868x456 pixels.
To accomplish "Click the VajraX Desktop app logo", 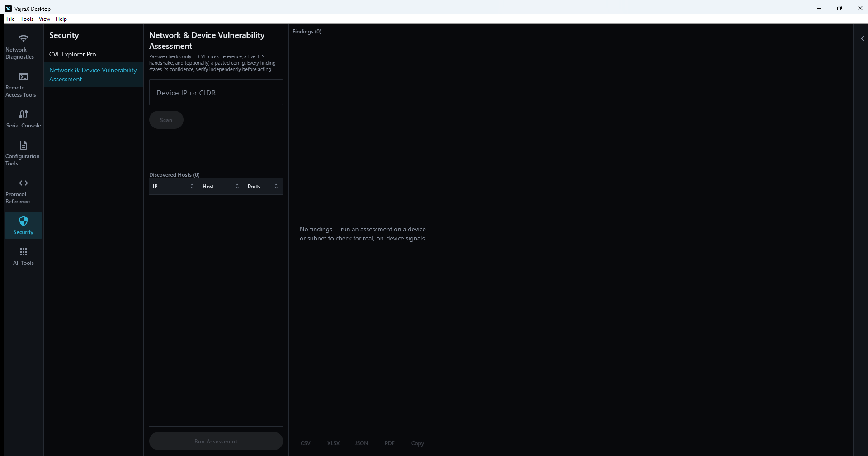I will [x=8, y=9].
